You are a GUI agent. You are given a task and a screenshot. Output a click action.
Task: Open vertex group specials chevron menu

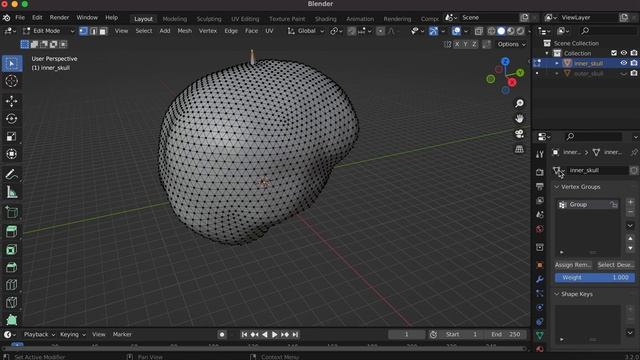click(630, 225)
